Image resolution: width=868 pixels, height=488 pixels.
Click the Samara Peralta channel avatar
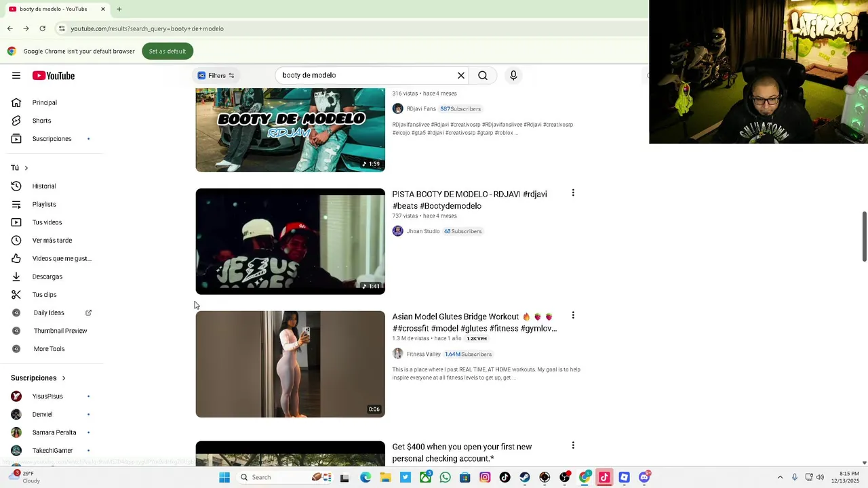point(16,432)
